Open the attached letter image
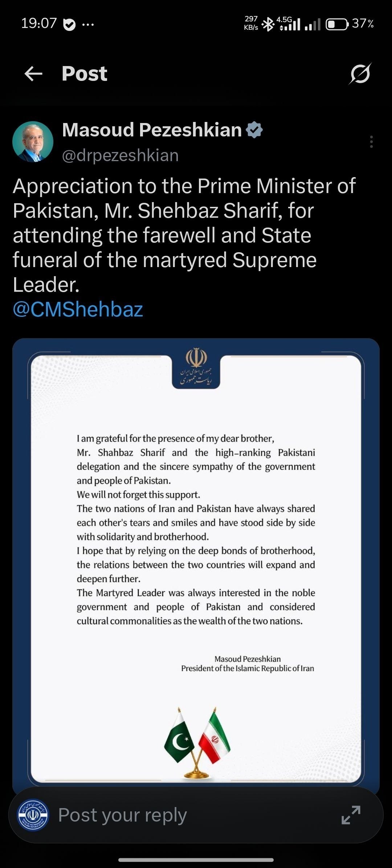This screenshot has height=868, width=392. (x=196, y=566)
